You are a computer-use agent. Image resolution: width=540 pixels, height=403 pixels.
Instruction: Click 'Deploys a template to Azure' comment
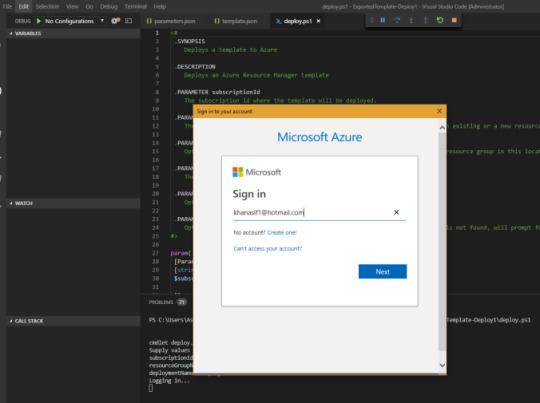point(230,50)
